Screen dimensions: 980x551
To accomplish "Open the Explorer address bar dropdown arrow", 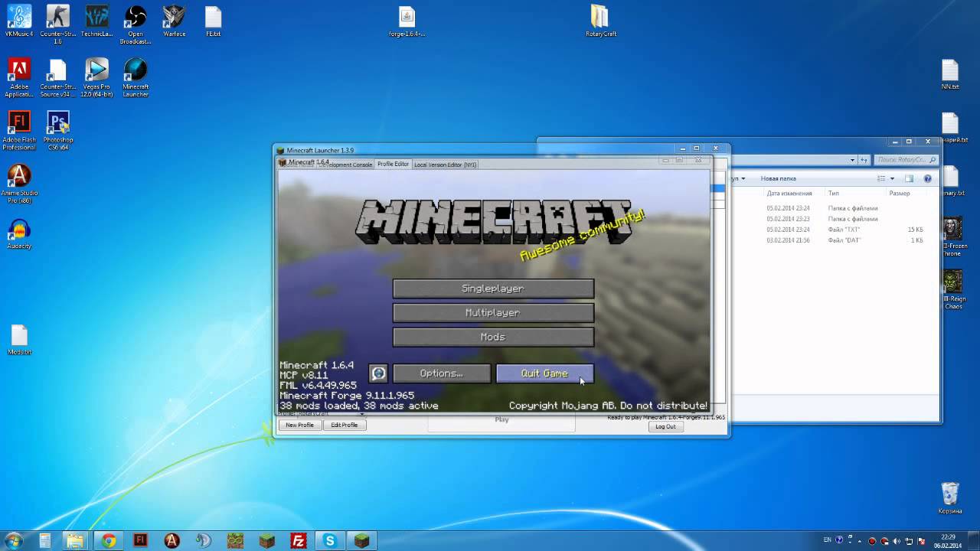I will pos(852,160).
